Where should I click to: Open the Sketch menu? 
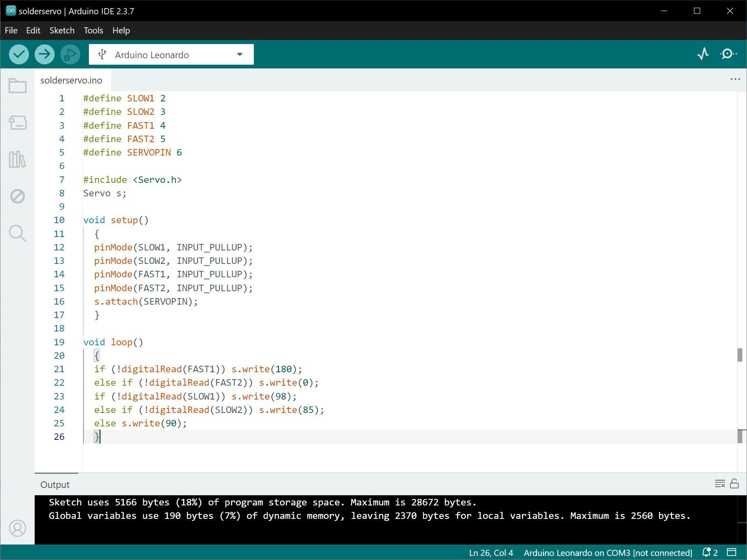[62, 31]
